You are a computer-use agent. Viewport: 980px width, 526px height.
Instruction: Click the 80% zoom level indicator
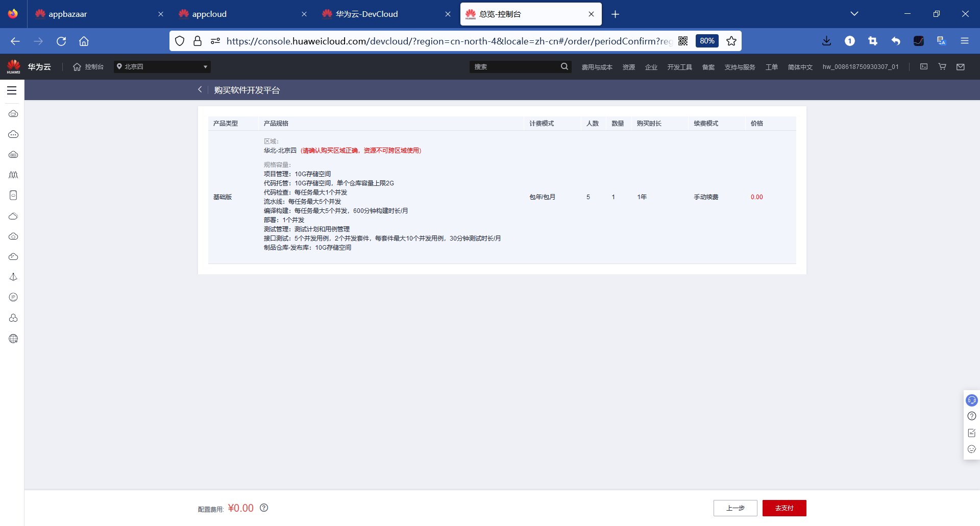click(707, 41)
